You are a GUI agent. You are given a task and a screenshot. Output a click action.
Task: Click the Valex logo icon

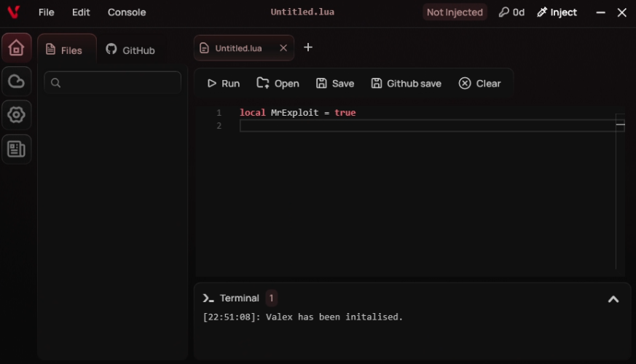point(13,12)
